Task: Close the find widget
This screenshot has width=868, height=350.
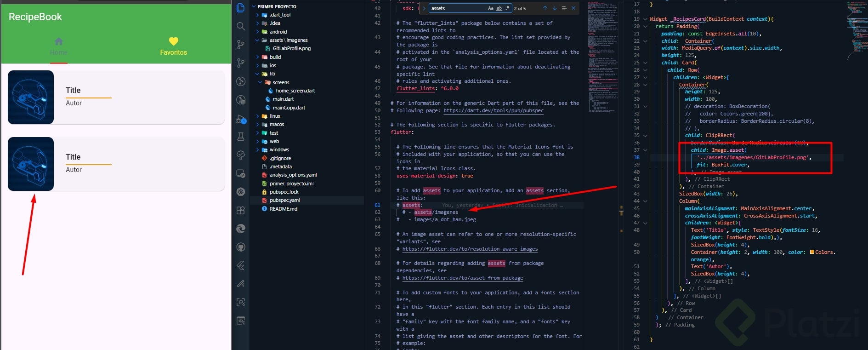Action: pyautogui.click(x=573, y=8)
